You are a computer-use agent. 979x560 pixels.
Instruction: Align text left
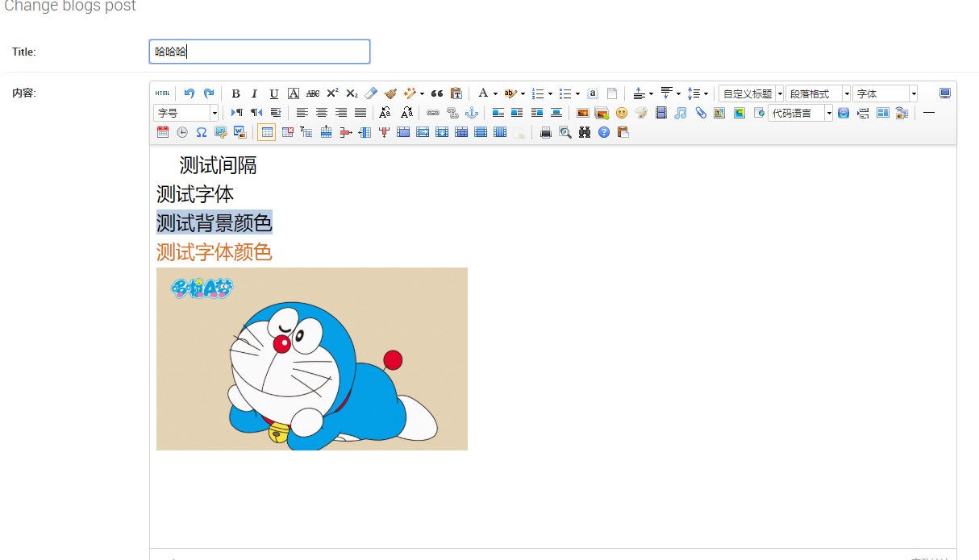tap(302, 113)
